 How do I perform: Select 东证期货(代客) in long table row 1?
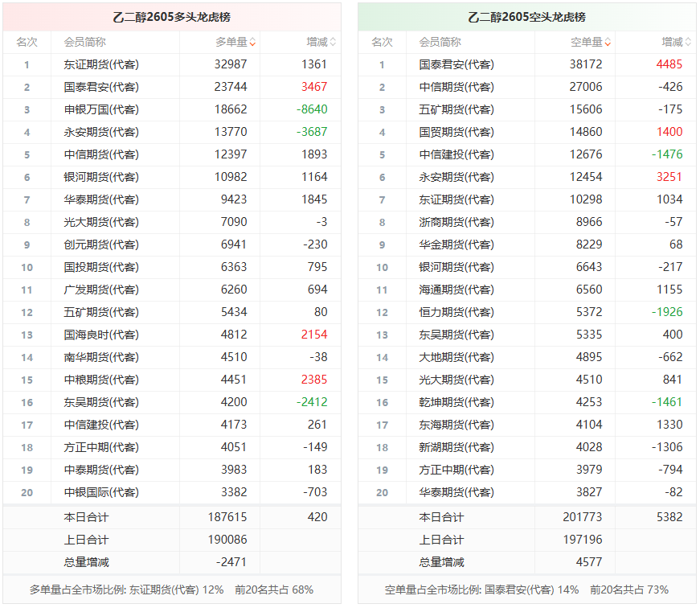(x=101, y=65)
